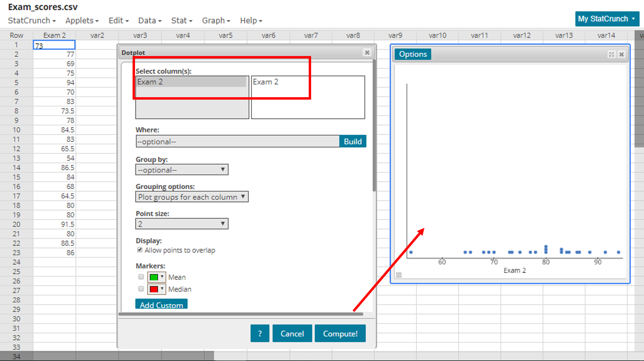Click the Where optional input field

237,142
